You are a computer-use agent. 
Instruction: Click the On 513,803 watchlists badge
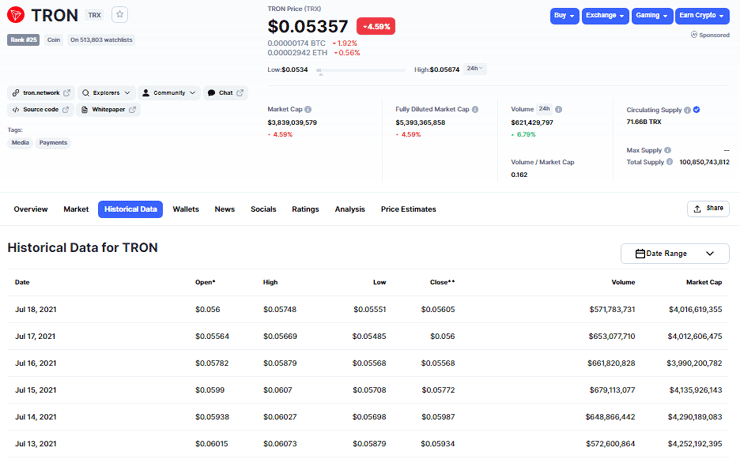pos(101,40)
